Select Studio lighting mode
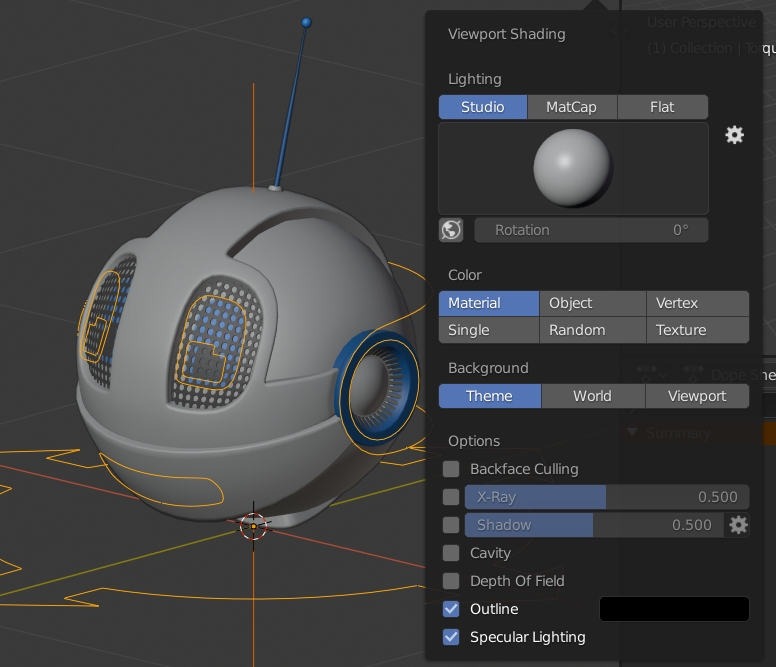 click(483, 107)
